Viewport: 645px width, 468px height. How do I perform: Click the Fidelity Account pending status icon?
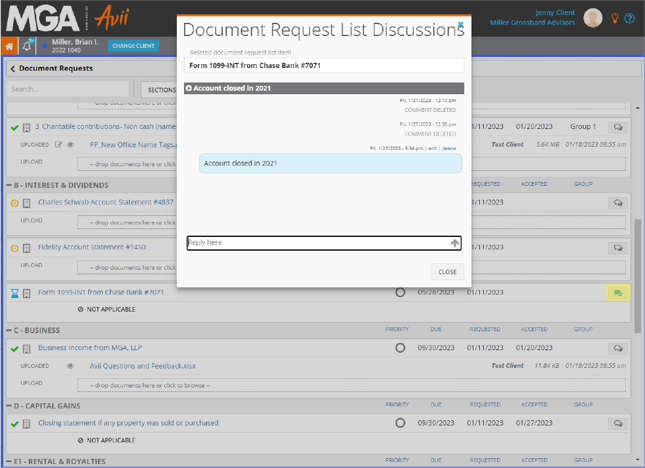[x=14, y=248]
